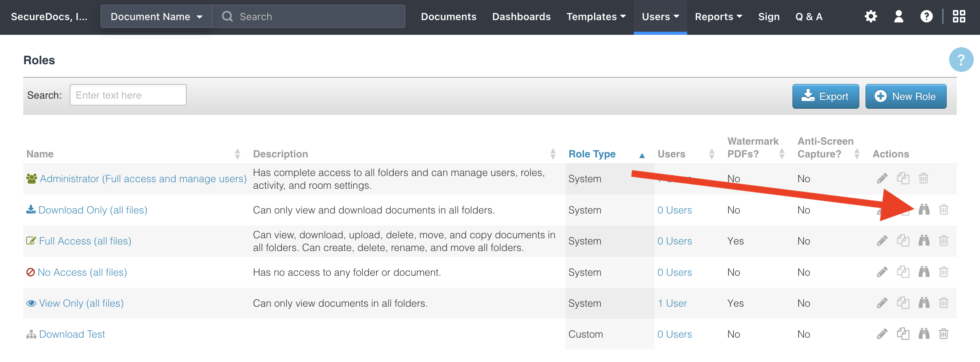
Task: Duplicate the Full Access role
Action: tap(903, 241)
